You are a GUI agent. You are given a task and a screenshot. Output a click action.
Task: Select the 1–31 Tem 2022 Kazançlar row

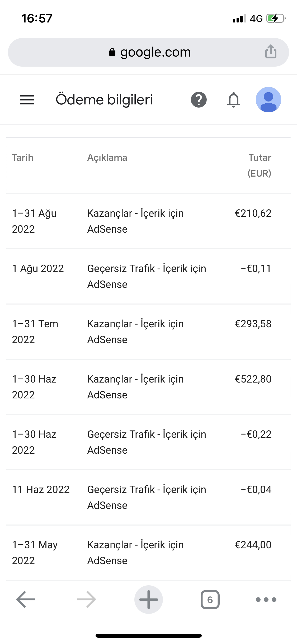click(148, 332)
